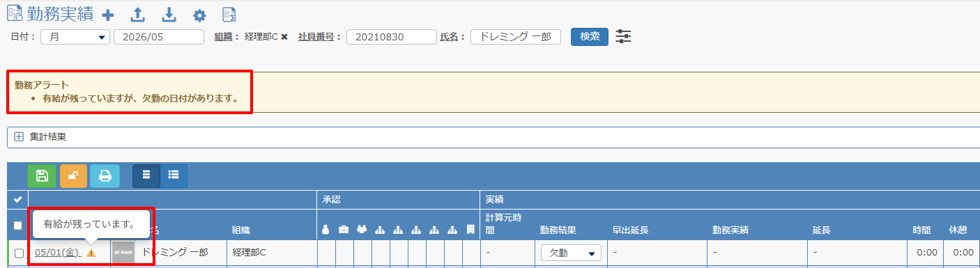
Task: Click the 検索 search button
Action: coord(590,37)
